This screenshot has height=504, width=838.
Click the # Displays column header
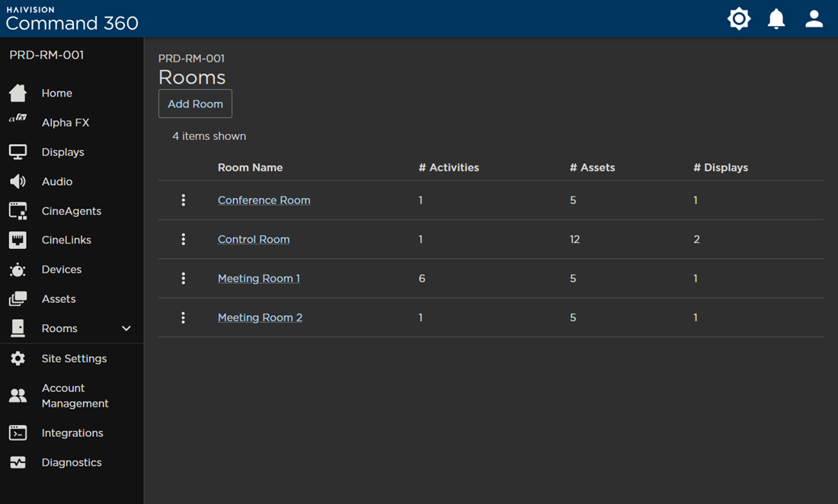(x=721, y=167)
